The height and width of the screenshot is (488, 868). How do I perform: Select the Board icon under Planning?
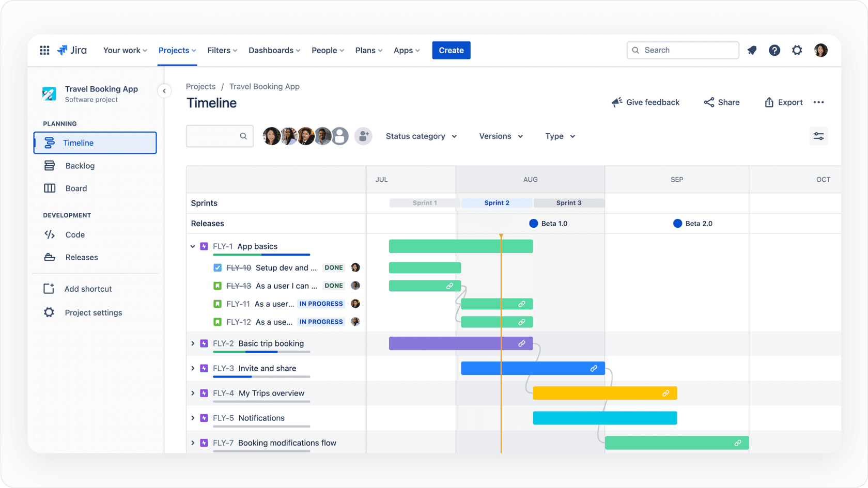pos(49,188)
